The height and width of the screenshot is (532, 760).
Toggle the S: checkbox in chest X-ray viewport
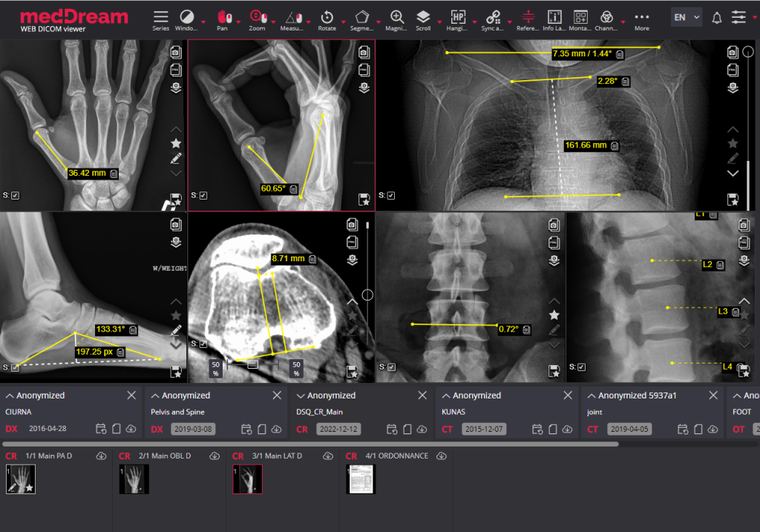coord(391,196)
